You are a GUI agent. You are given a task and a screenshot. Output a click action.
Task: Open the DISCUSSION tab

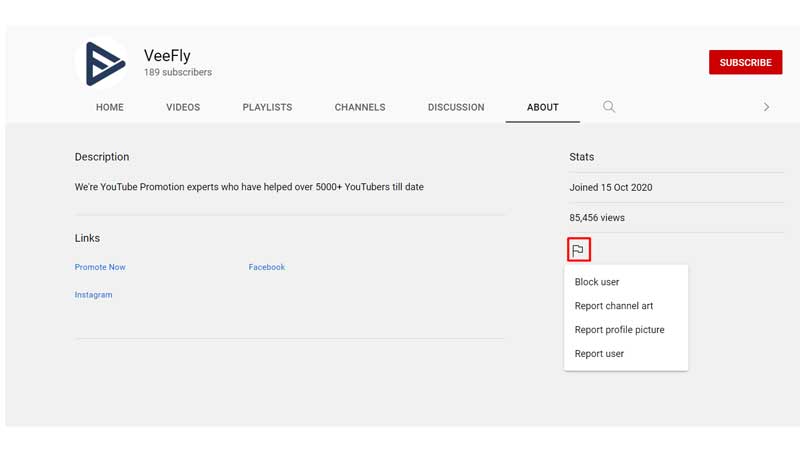[456, 107]
